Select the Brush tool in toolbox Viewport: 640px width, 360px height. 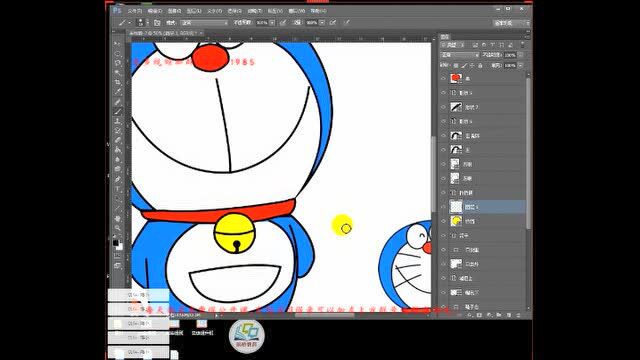[x=118, y=111]
